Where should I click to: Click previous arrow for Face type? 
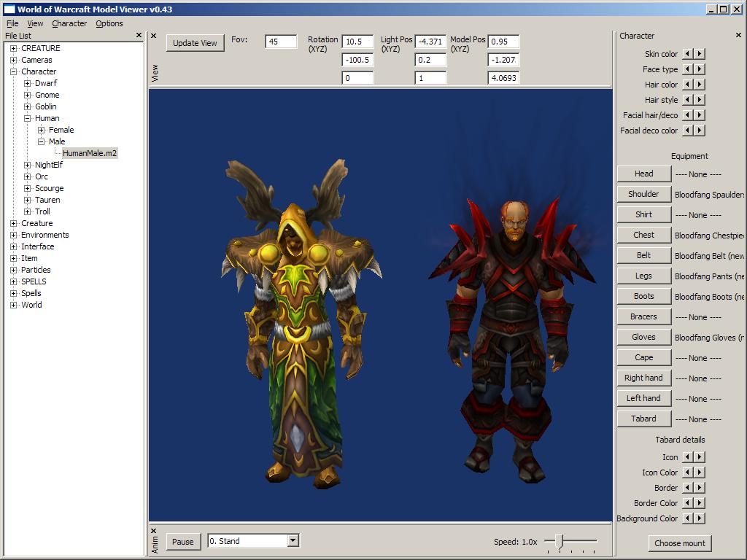pos(687,69)
